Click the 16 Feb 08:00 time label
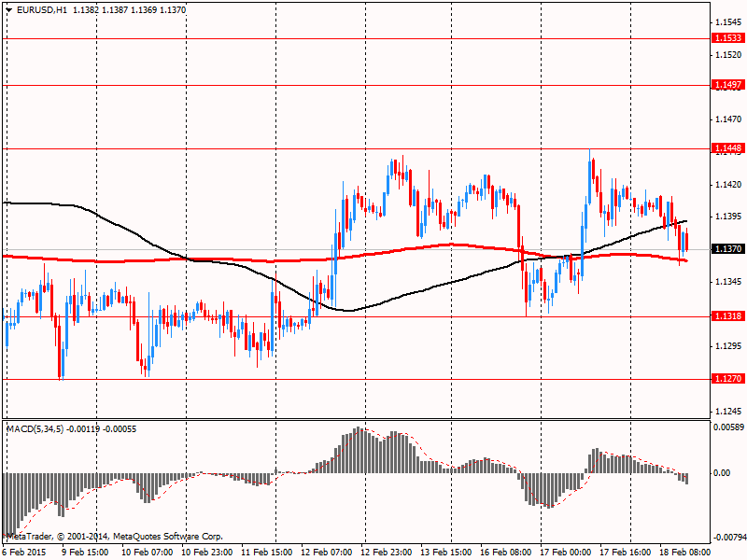Image resolution: width=747 pixels, height=560 pixels. pyautogui.click(x=505, y=552)
